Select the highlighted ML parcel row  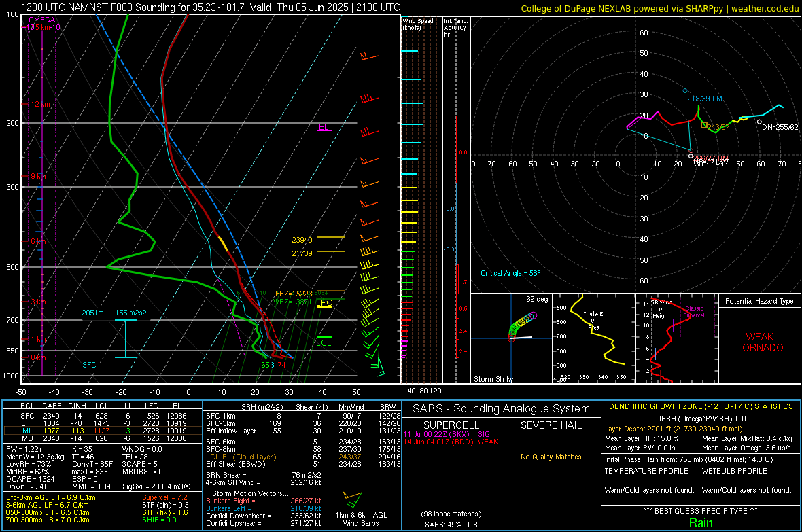[103, 431]
